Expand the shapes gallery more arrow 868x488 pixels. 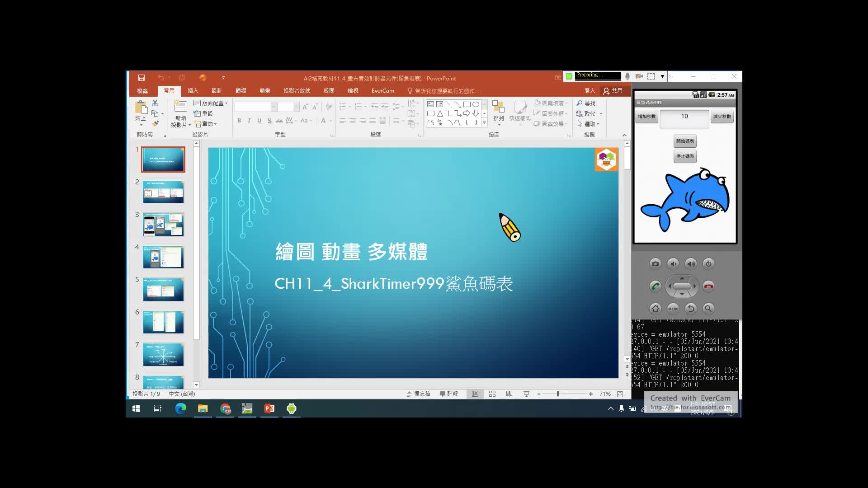484,122
